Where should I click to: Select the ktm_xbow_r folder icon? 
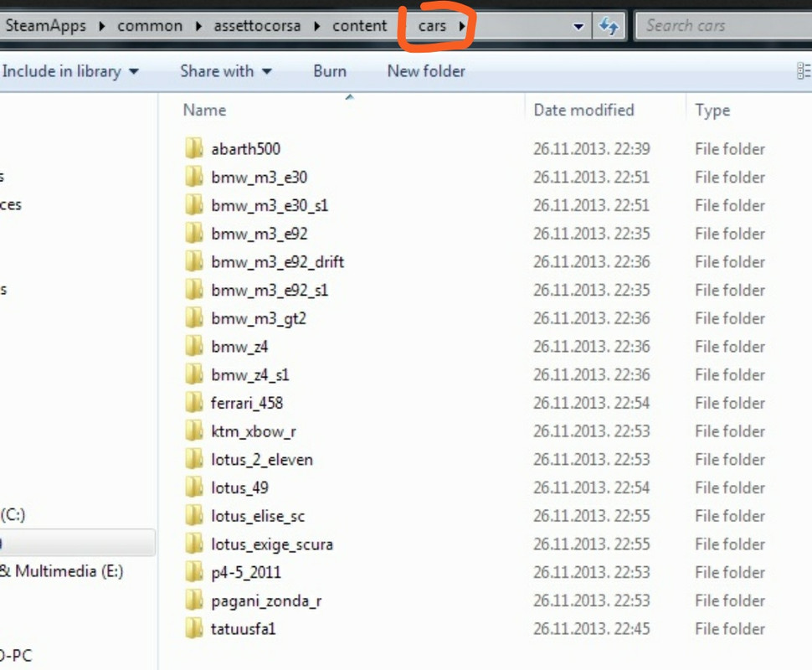tap(193, 431)
